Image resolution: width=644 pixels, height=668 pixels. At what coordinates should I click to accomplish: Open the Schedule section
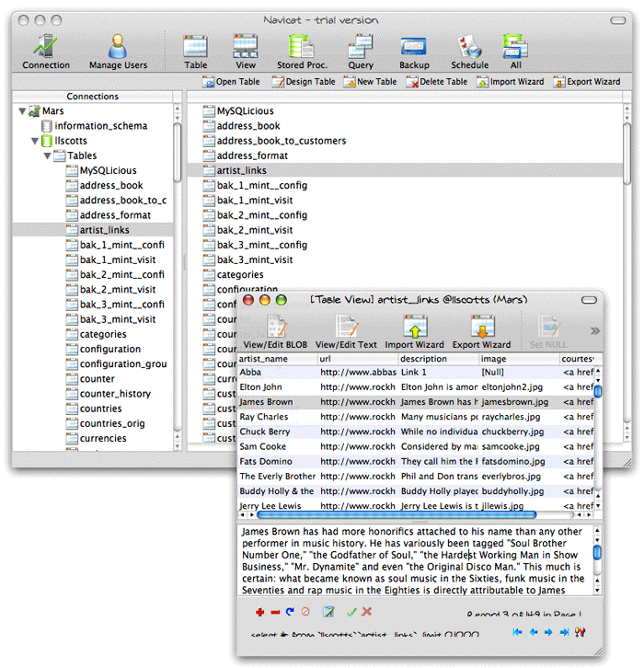coord(470,52)
